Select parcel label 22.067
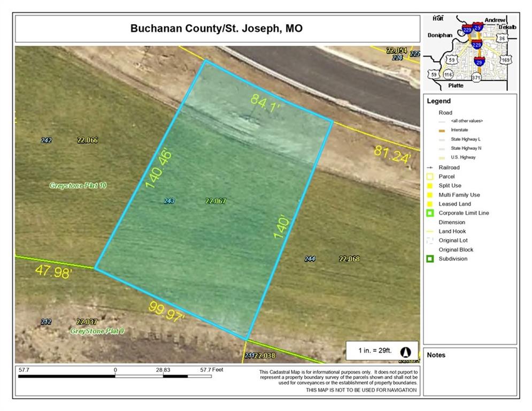 click(x=215, y=201)
